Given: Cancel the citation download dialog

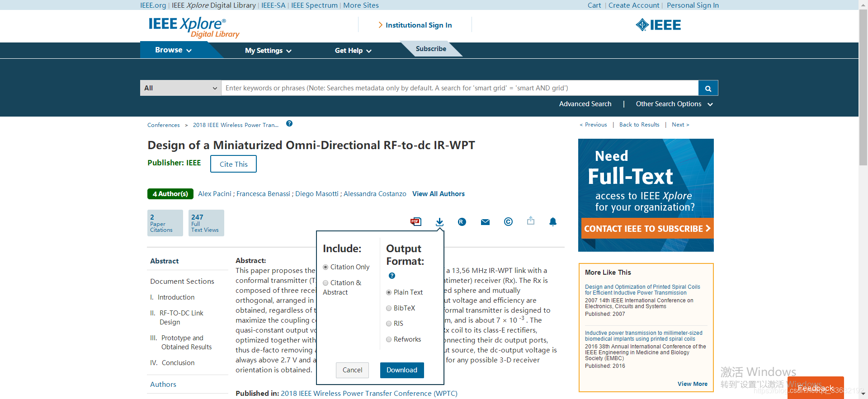Looking at the screenshot, I should pyautogui.click(x=352, y=370).
